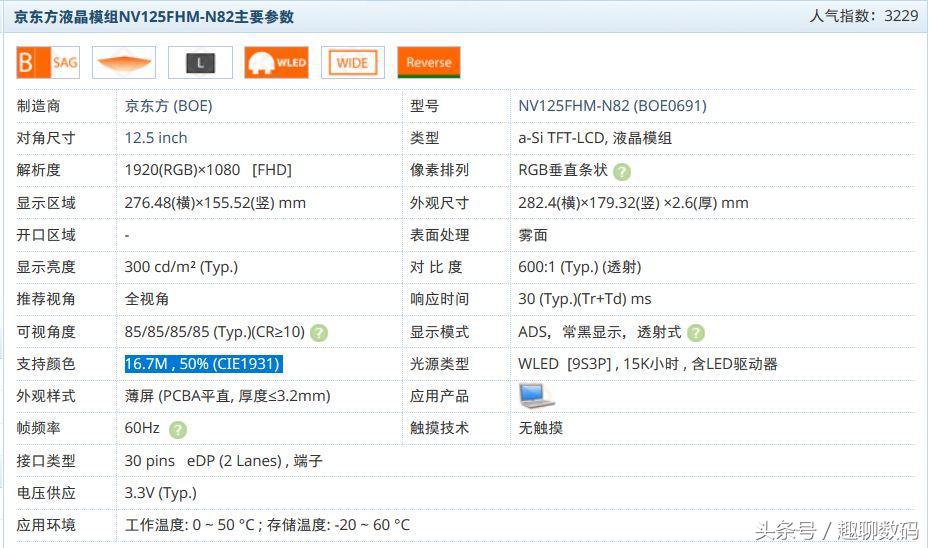
Task: Open help icon next to 60Hz
Action: coord(178,429)
